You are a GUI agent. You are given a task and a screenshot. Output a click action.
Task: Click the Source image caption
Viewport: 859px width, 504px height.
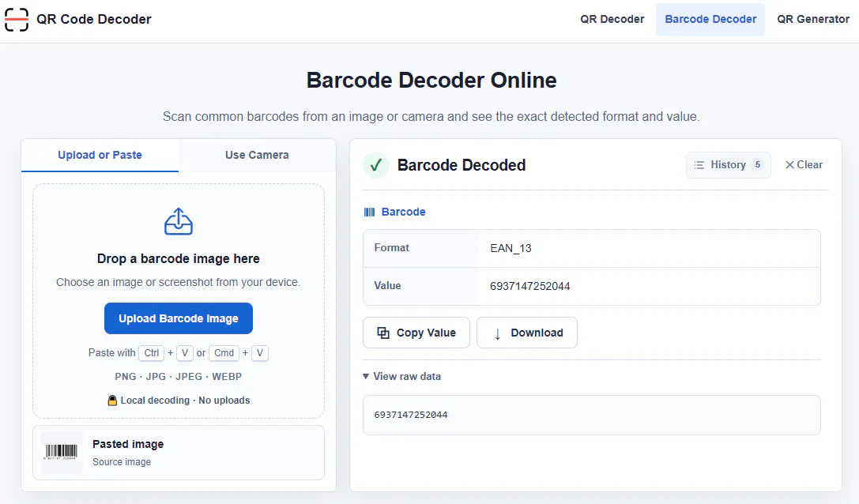(x=122, y=462)
